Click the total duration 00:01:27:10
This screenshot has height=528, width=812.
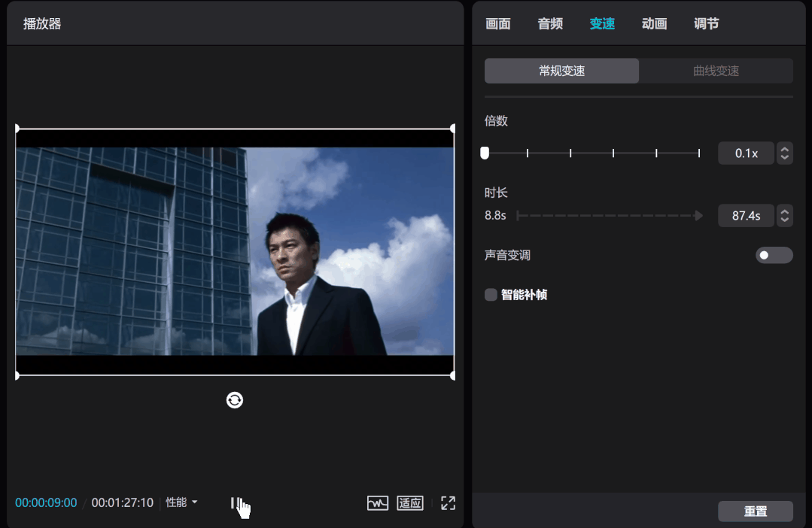tap(123, 502)
